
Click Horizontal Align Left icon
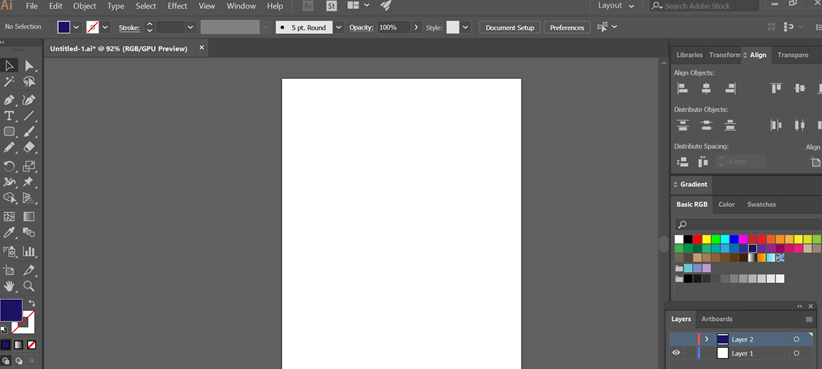point(682,88)
